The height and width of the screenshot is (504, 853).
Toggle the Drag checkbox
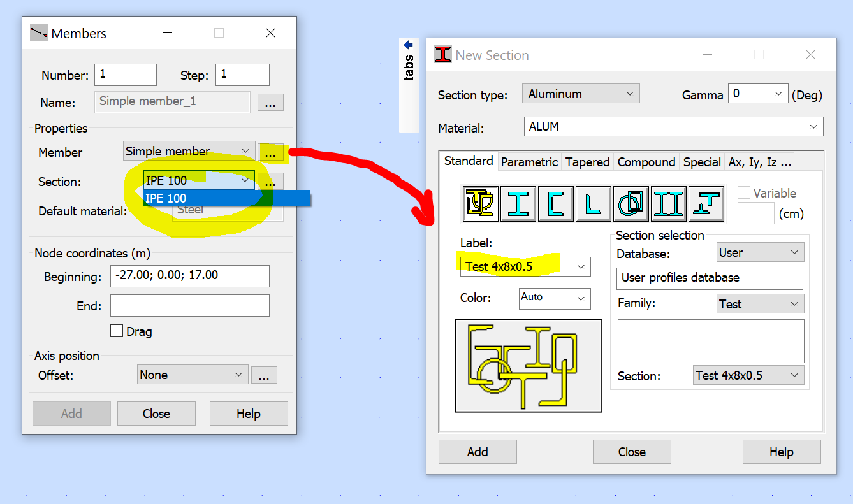coord(117,331)
